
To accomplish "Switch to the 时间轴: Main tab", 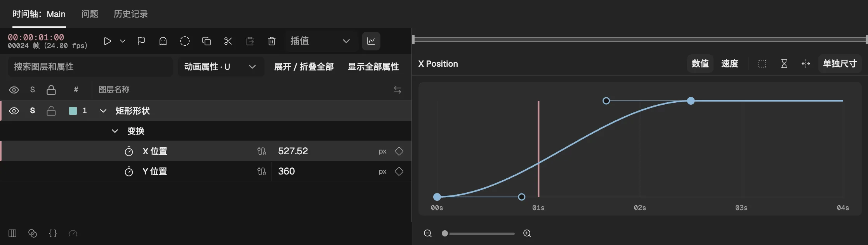I will (39, 14).
